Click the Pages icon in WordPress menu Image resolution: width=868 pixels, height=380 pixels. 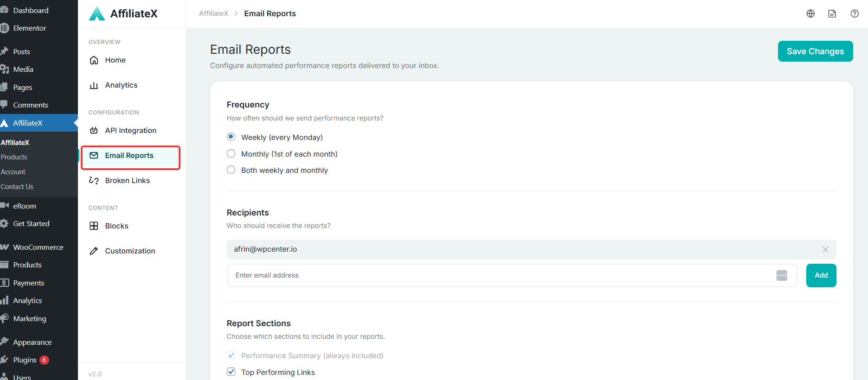click(5, 87)
